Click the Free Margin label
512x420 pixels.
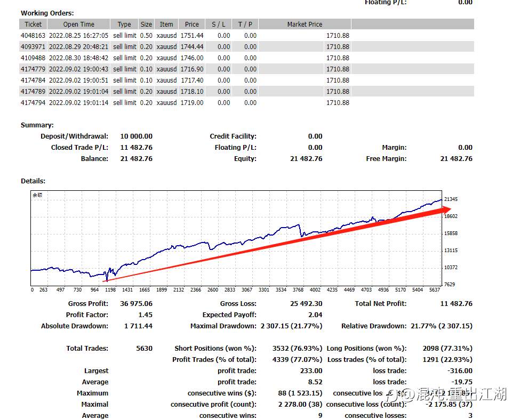coord(386,159)
